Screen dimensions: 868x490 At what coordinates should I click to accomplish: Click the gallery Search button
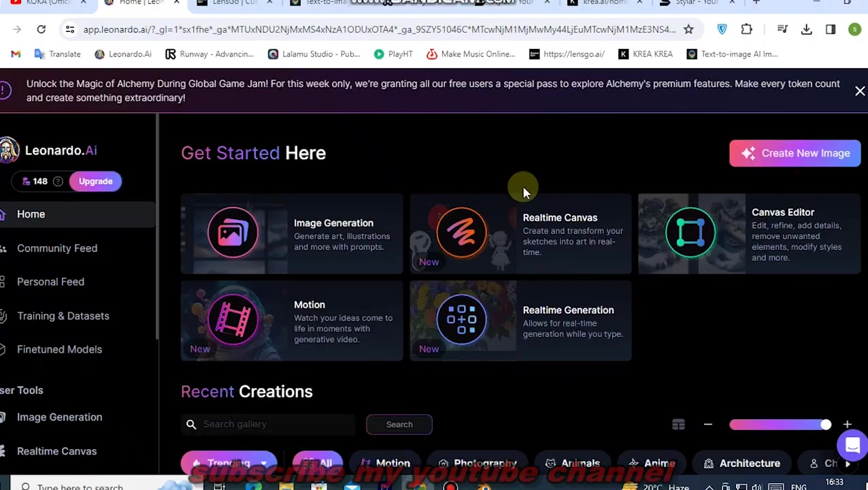[x=399, y=424]
